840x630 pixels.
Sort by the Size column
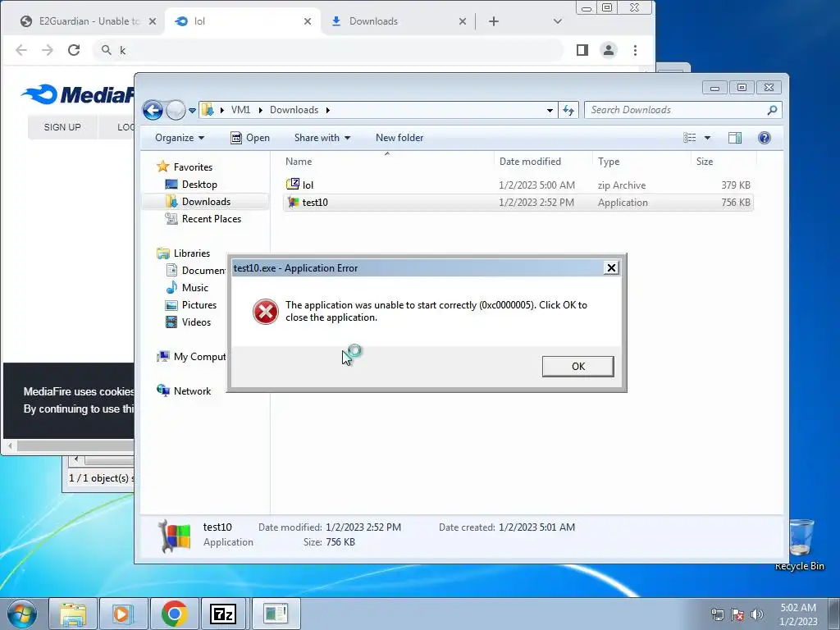(724, 162)
